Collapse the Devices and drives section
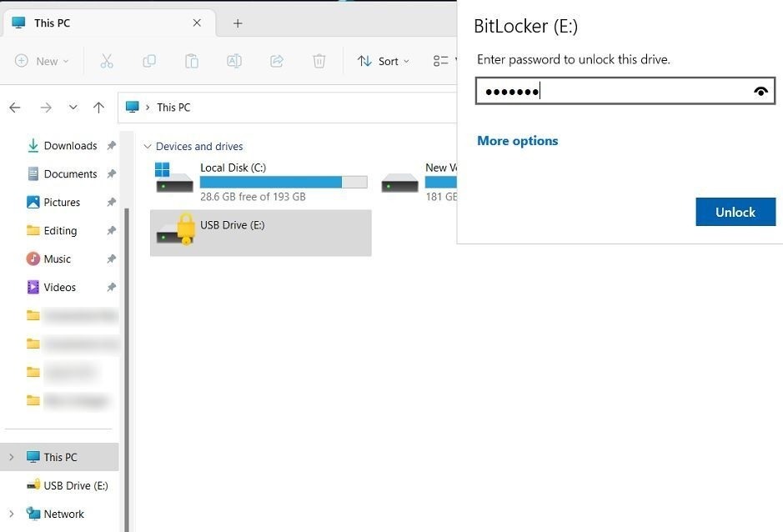Screen dimensions: 783x532 pyautogui.click(x=148, y=146)
